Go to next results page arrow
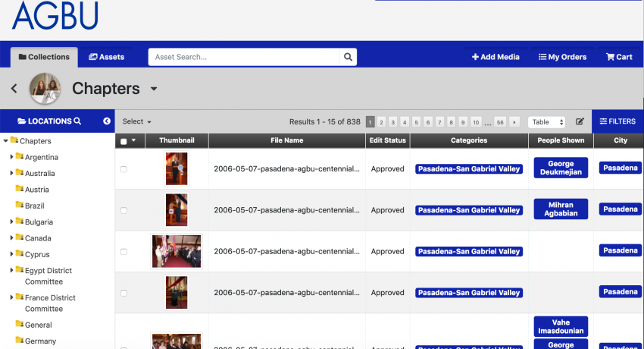 point(514,122)
